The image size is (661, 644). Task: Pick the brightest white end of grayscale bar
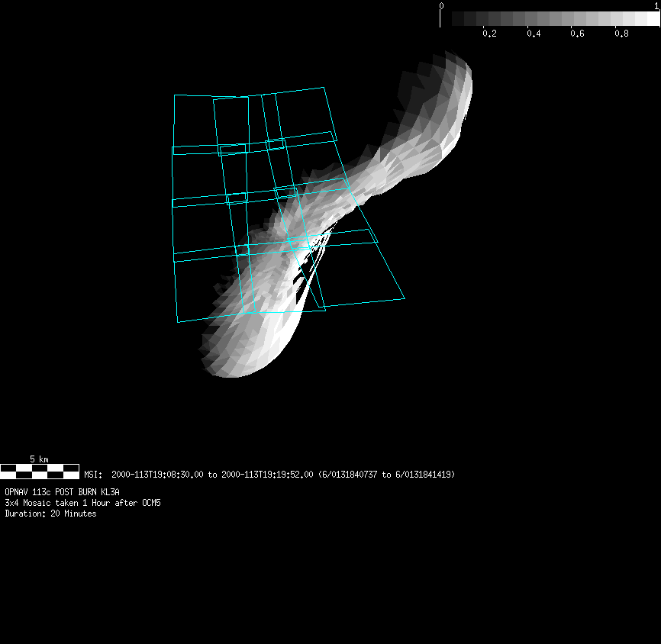[653, 18]
